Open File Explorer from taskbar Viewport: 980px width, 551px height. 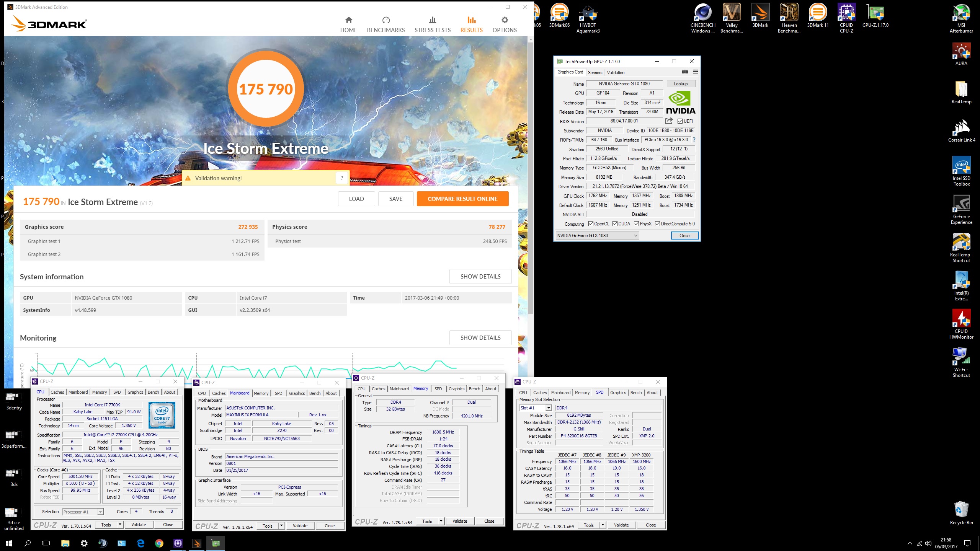pyautogui.click(x=65, y=543)
